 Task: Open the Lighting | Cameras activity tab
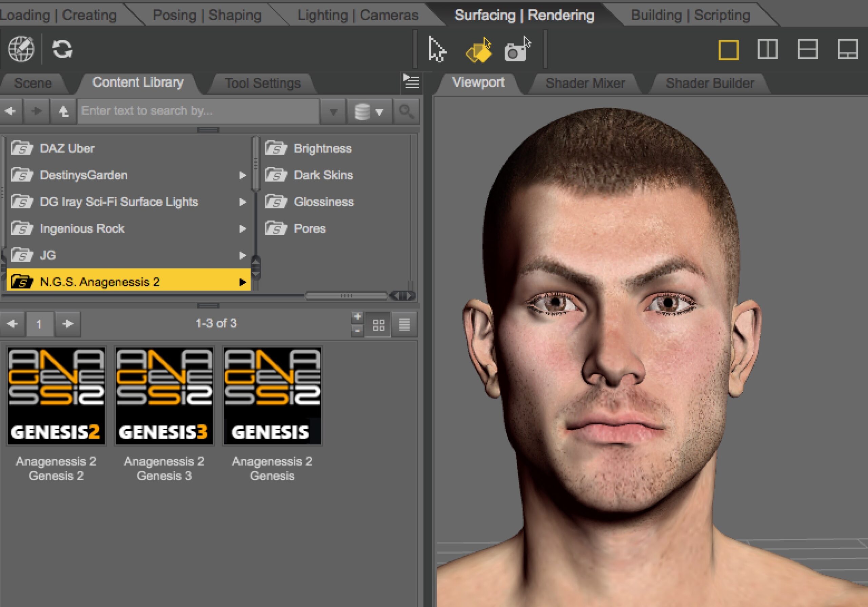pos(358,15)
